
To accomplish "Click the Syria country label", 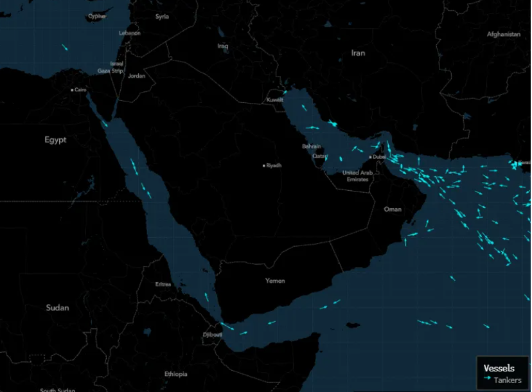I will 162,17.
